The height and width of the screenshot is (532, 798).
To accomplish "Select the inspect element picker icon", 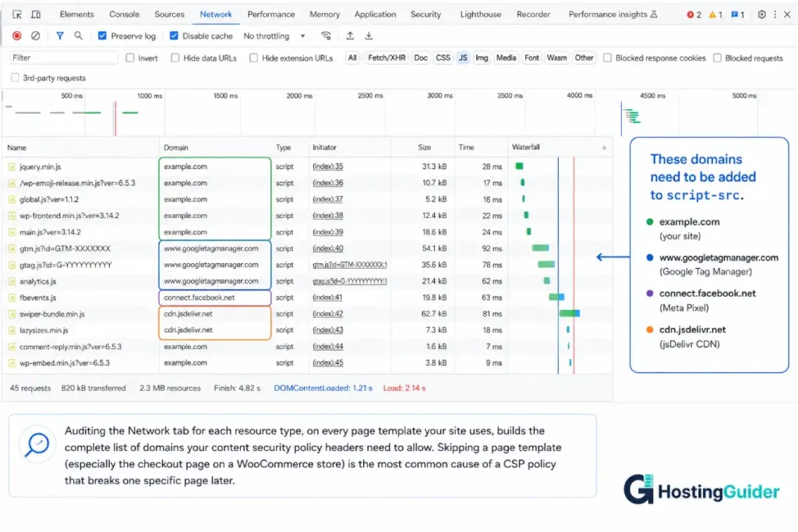I will [17, 14].
